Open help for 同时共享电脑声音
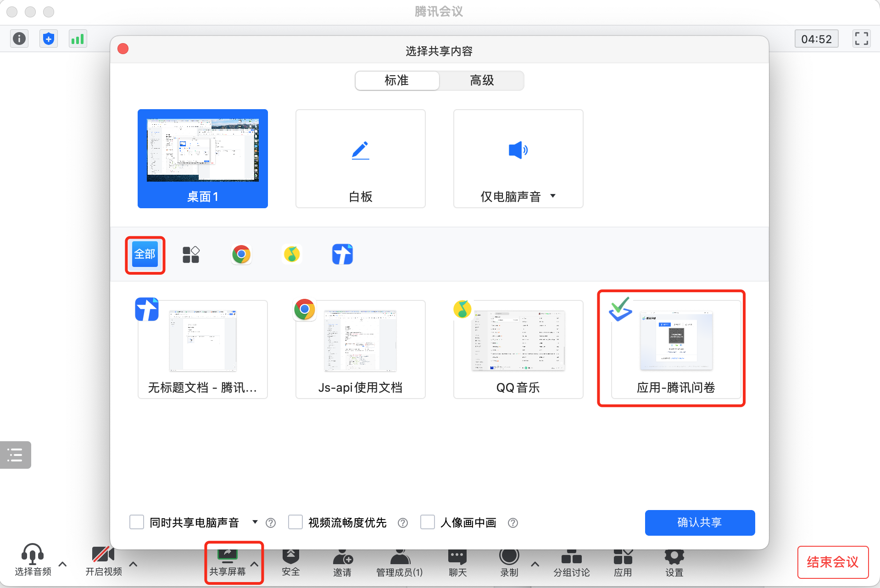The height and width of the screenshot is (588, 880). 271,523
